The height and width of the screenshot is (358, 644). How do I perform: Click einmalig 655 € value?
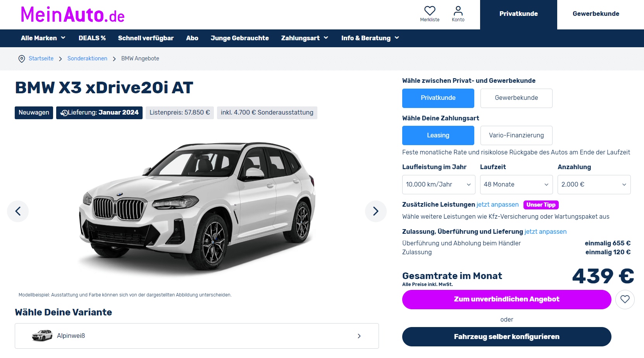point(608,243)
